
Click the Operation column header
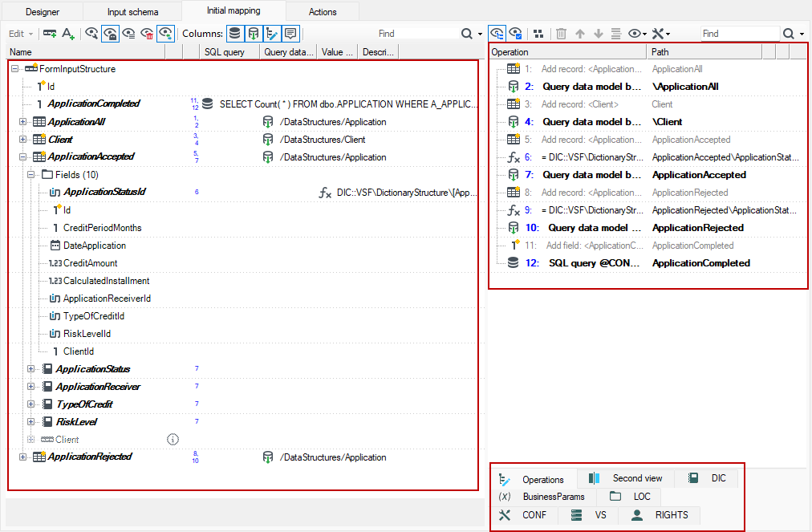pos(567,52)
